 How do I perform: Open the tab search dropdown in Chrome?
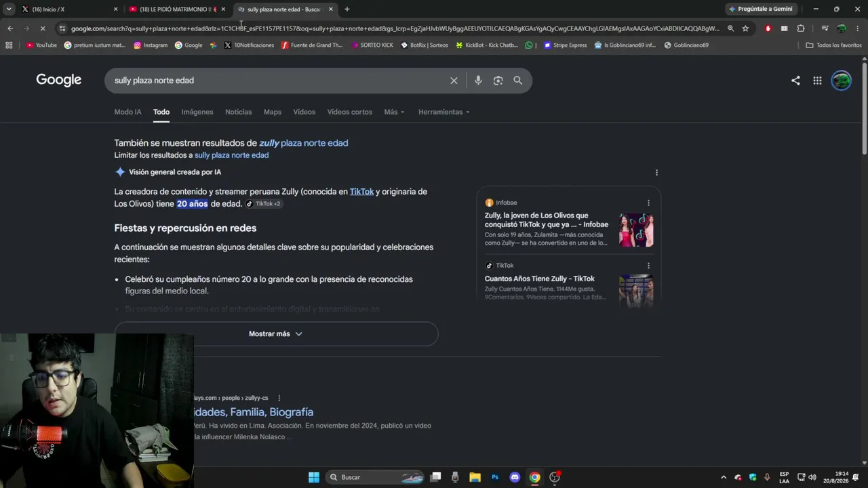tap(9, 9)
